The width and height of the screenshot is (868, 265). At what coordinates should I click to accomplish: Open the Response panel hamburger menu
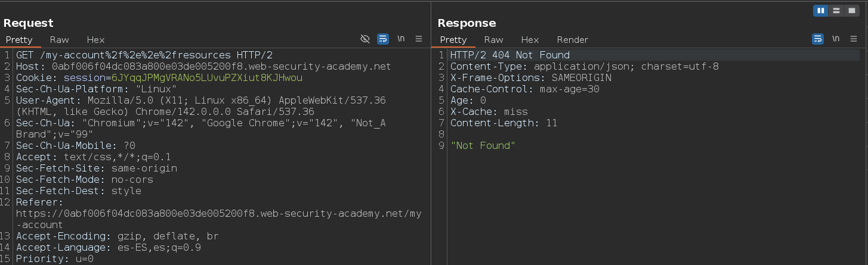pos(854,39)
